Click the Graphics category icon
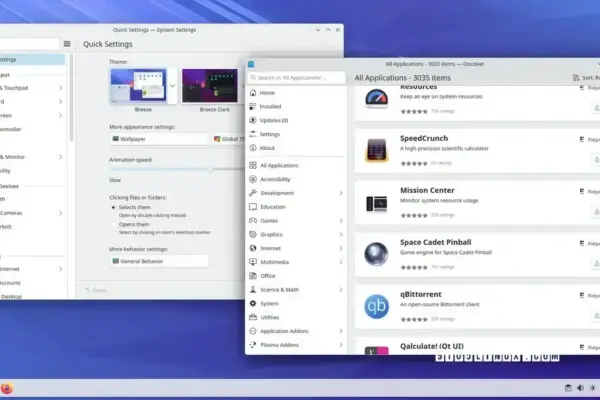 click(x=253, y=234)
